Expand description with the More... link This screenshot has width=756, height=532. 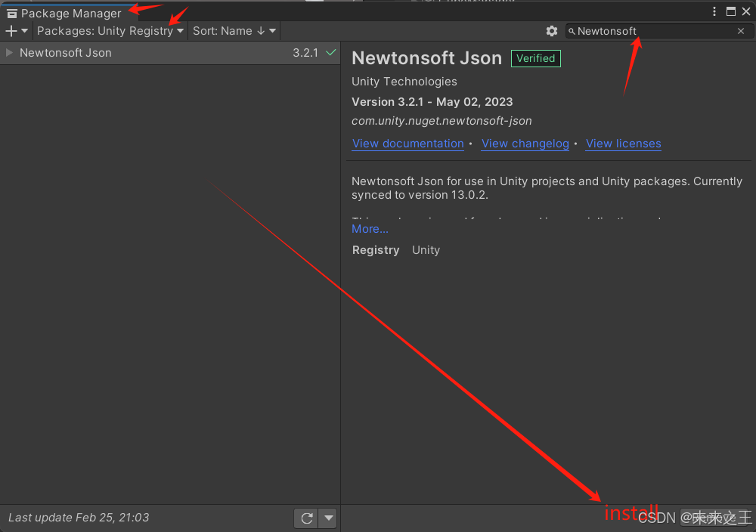coord(370,229)
